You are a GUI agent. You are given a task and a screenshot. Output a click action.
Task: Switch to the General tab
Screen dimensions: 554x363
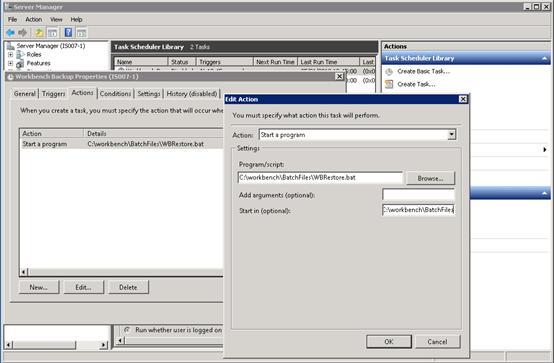tap(25, 94)
